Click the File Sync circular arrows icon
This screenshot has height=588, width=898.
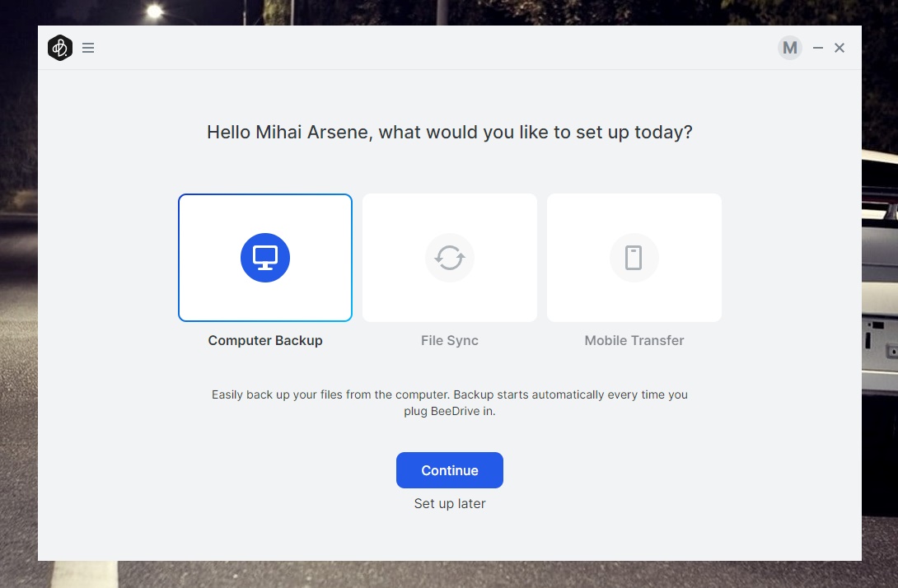point(450,258)
